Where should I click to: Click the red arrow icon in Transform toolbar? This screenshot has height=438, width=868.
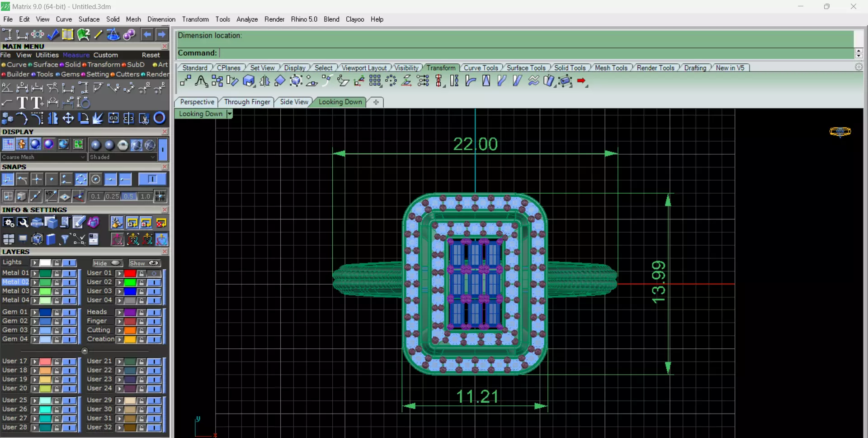(582, 81)
